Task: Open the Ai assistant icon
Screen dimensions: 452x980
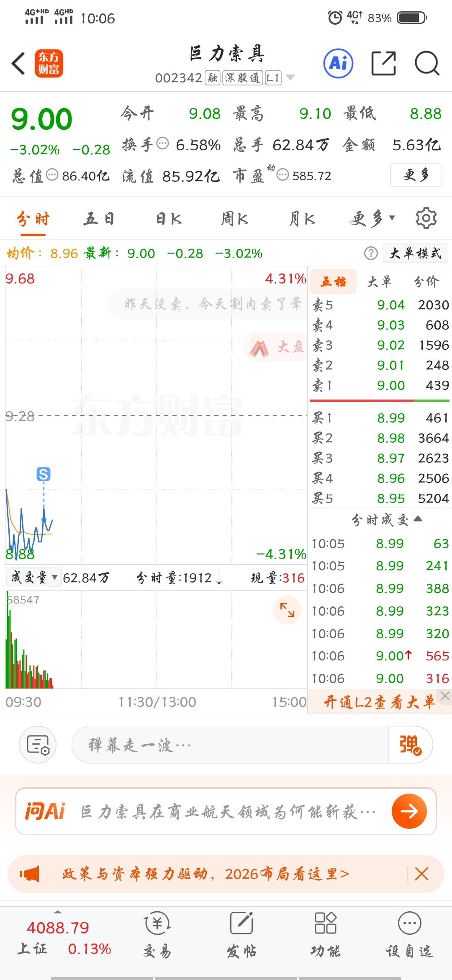Action: pos(338,64)
